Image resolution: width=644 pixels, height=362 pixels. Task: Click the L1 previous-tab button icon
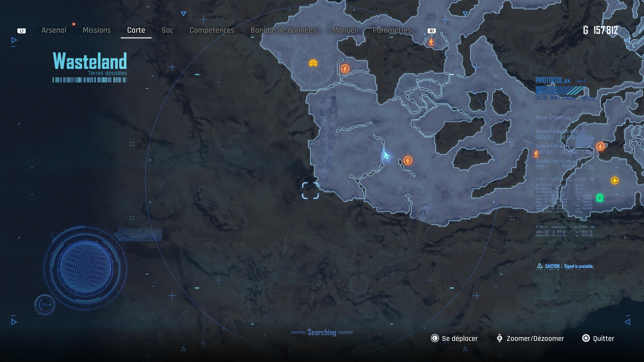(21, 31)
